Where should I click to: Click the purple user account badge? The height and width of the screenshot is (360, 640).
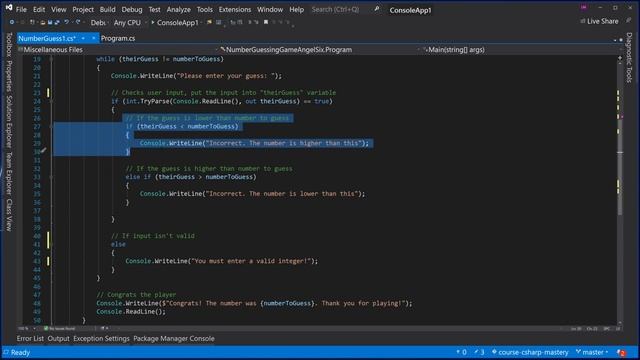click(x=584, y=7)
